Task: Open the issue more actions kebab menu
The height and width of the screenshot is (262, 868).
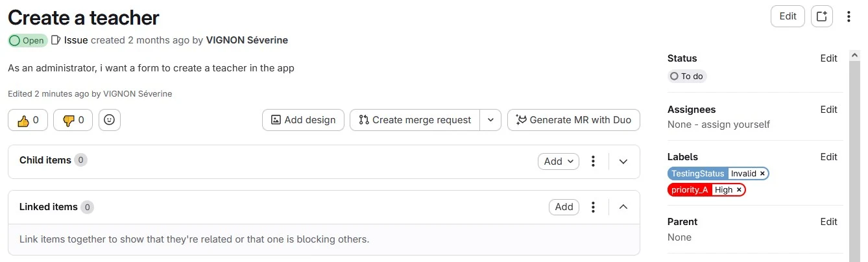Action: coord(849,17)
